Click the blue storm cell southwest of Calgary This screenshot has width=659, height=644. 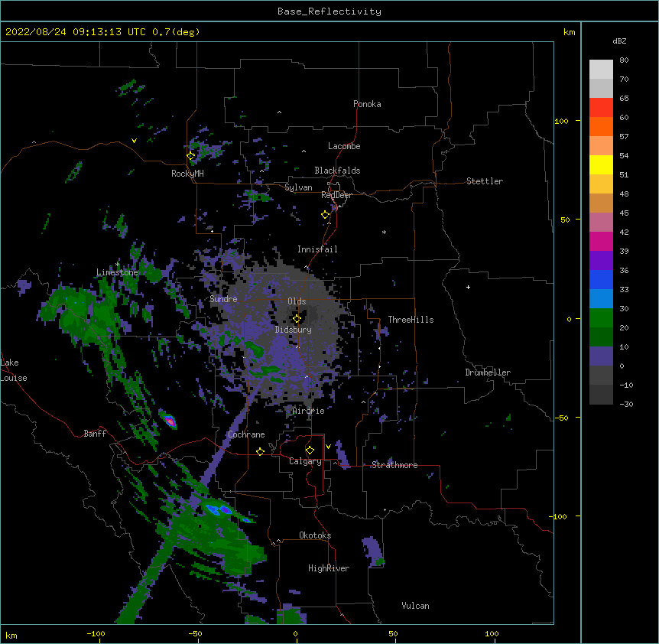219,510
